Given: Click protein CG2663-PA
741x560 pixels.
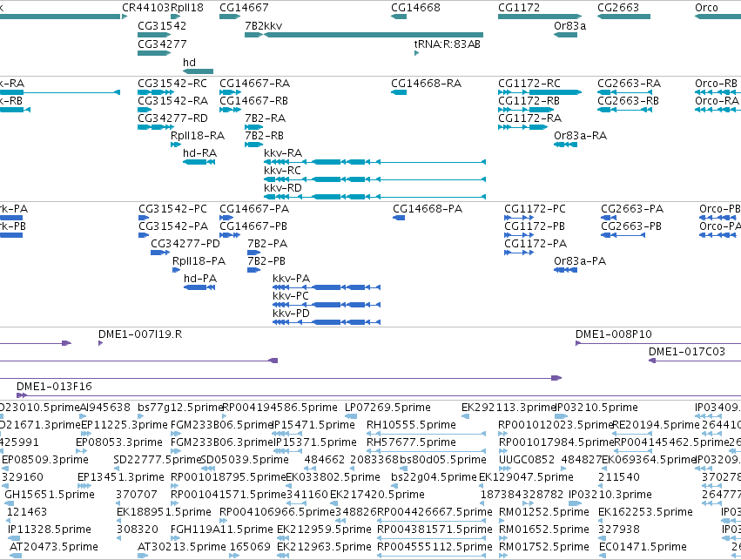Looking at the screenshot, I should point(609,218).
